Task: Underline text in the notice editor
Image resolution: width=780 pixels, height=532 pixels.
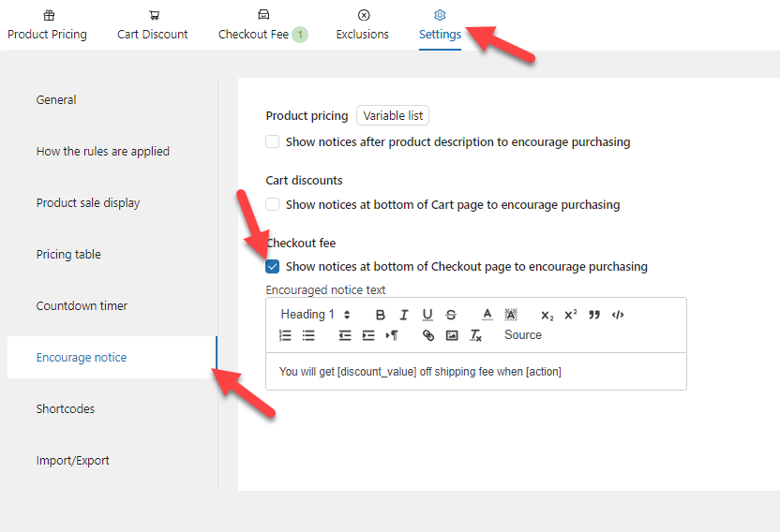Action: (427, 315)
